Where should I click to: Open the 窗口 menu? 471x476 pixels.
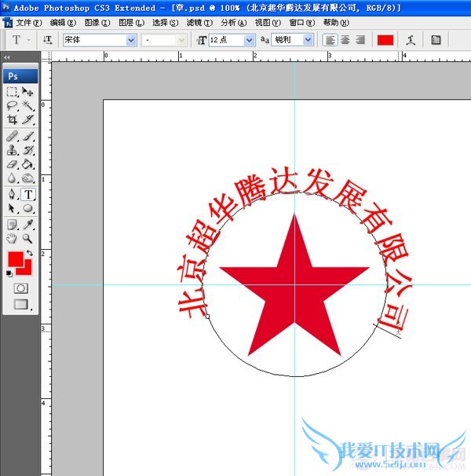point(302,23)
